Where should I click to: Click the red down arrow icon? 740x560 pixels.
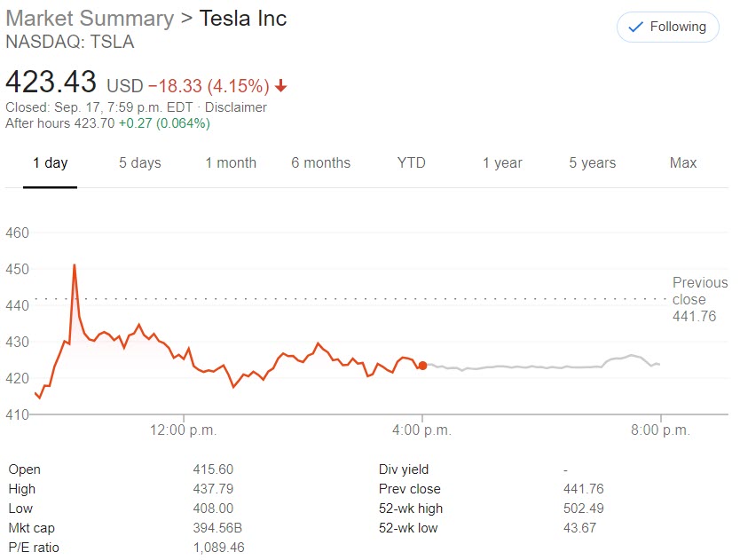coord(281,86)
